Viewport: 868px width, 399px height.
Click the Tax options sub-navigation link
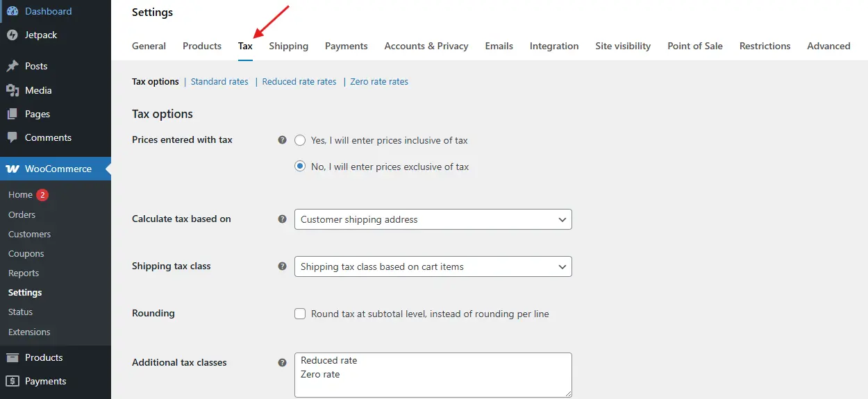click(156, 81)
